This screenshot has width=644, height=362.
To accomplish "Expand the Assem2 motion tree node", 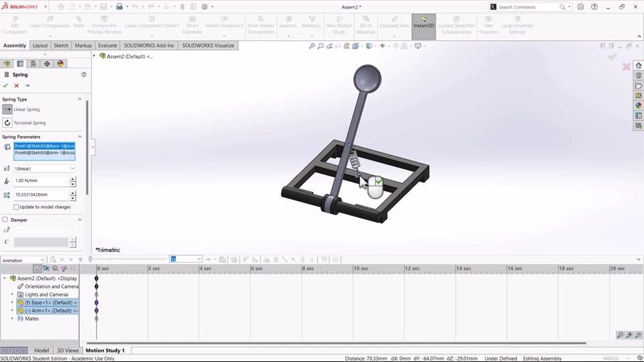I will [5, 278].
